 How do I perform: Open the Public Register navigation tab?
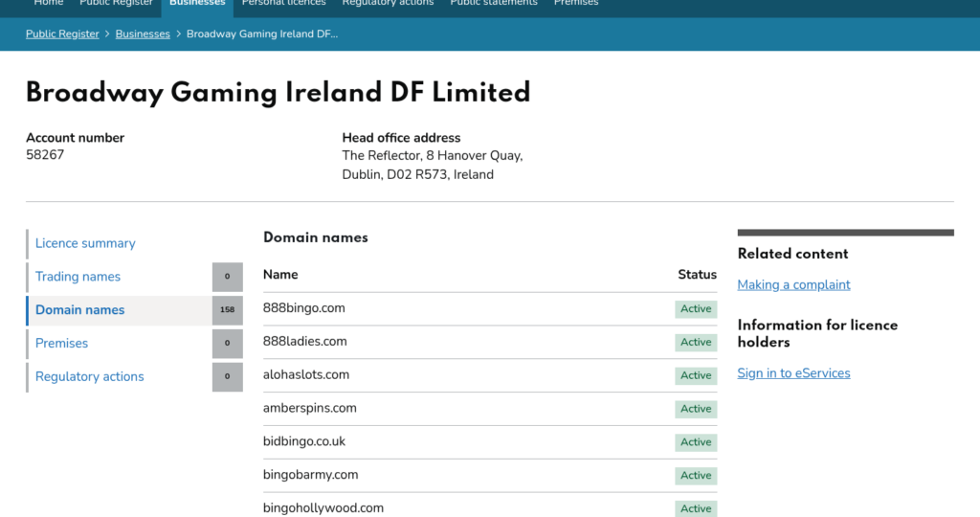(116, 3)
